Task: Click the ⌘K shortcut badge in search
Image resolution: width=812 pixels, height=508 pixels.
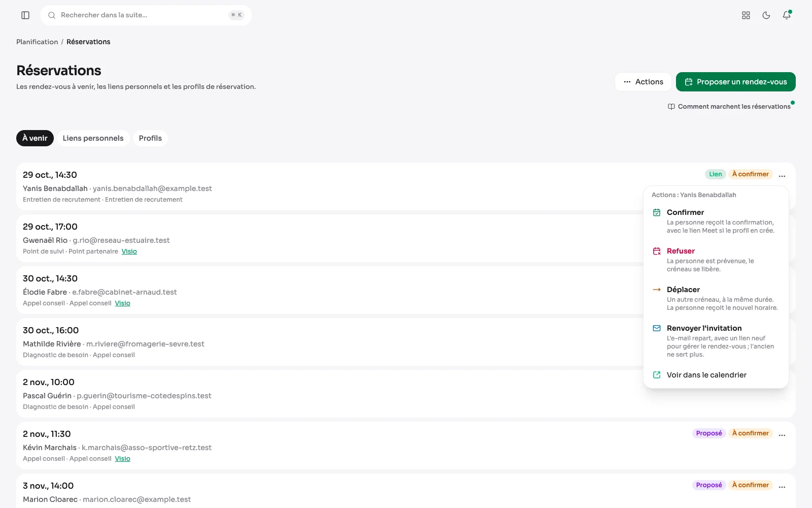Action: (236, 15)
